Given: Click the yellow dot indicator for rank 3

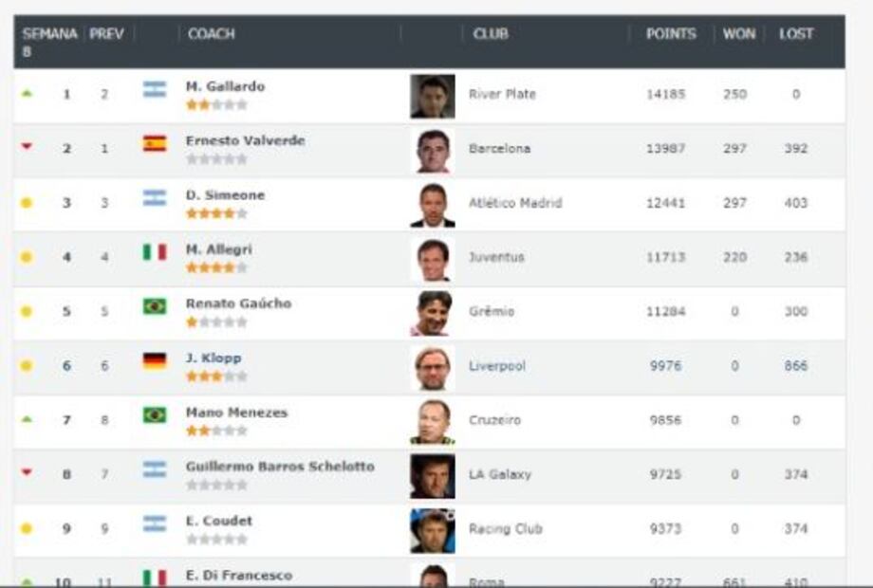Looking at the screenshot, I should 27,203.
